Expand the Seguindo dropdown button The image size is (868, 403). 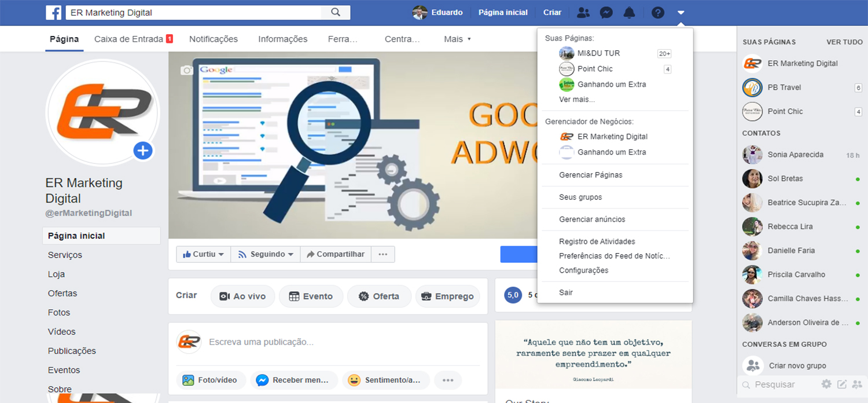(x=266, y=254)
